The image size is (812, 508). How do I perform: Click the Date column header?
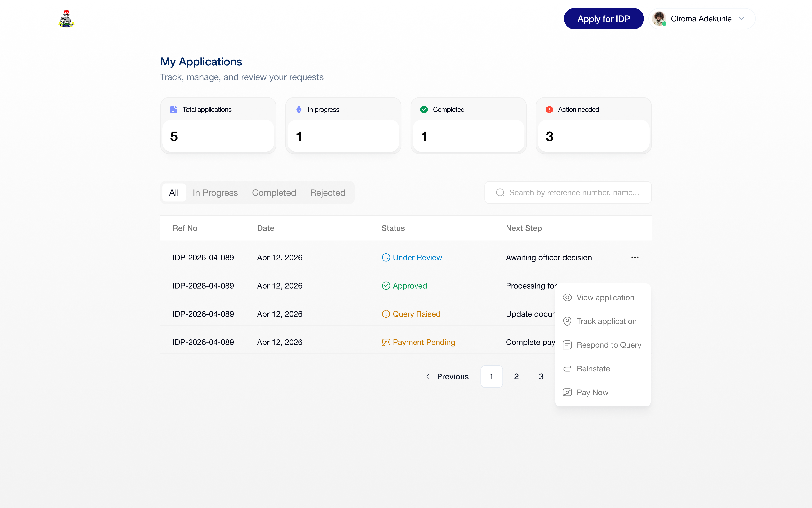265,228
